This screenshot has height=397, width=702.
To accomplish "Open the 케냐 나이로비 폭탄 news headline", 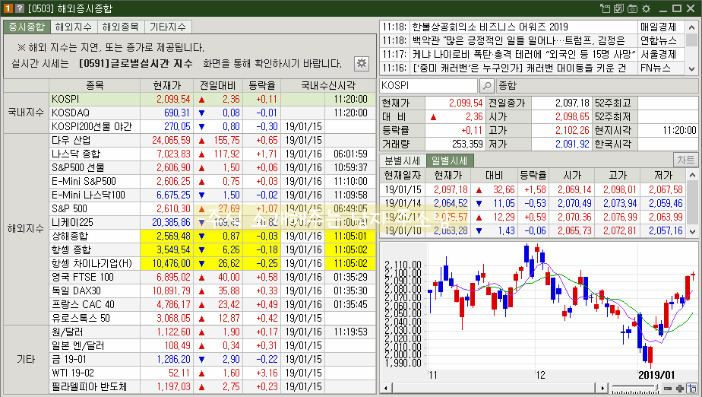I will coord(523,55).
